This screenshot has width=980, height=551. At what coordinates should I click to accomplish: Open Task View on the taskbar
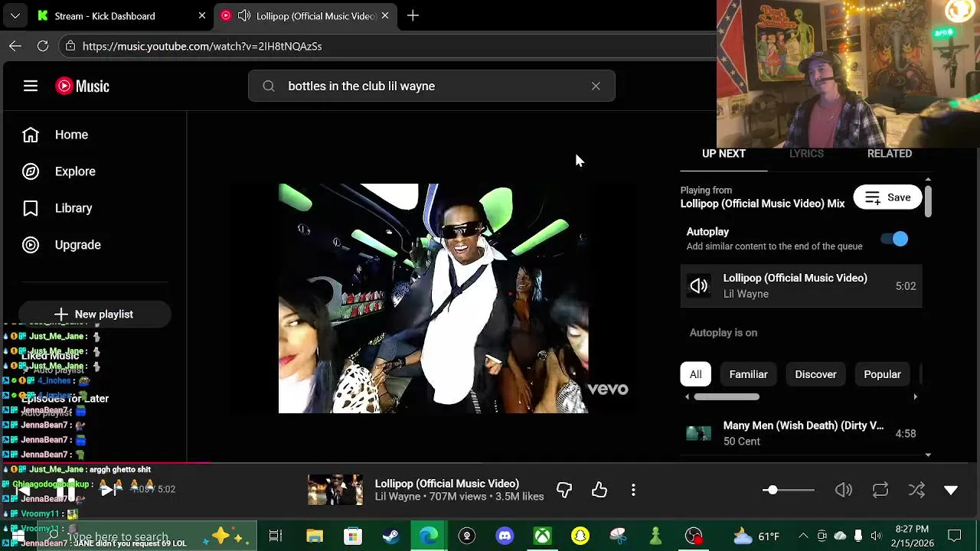click(x=276, y=536)
